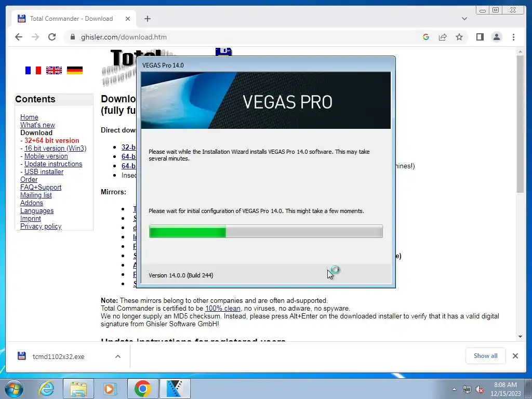The width and height of the screenshot is (532, 399).
Task: Open the downloaded tcmd1102x32.exe file
Action: [58, 356]
